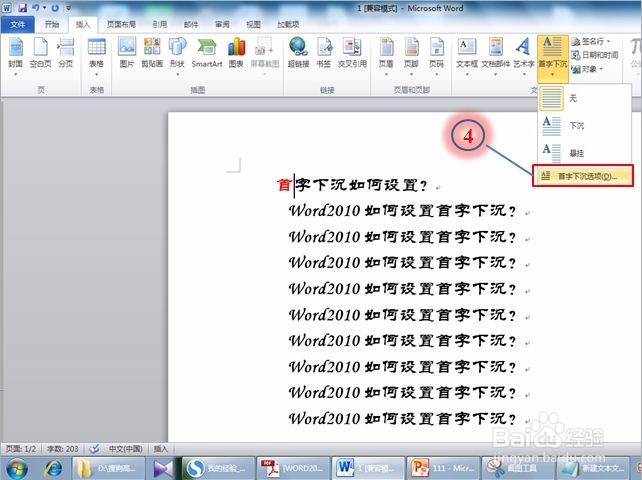Viewport: 642px width, 480px height.
Task: Insert Date and Time (日期和时间)
Action: tap(595, 55)
